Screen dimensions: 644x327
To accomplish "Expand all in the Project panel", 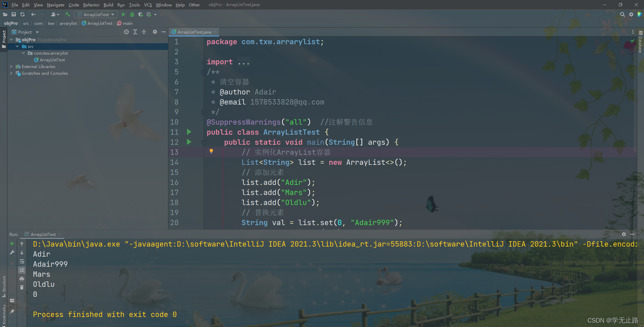I will coord(135,32).
